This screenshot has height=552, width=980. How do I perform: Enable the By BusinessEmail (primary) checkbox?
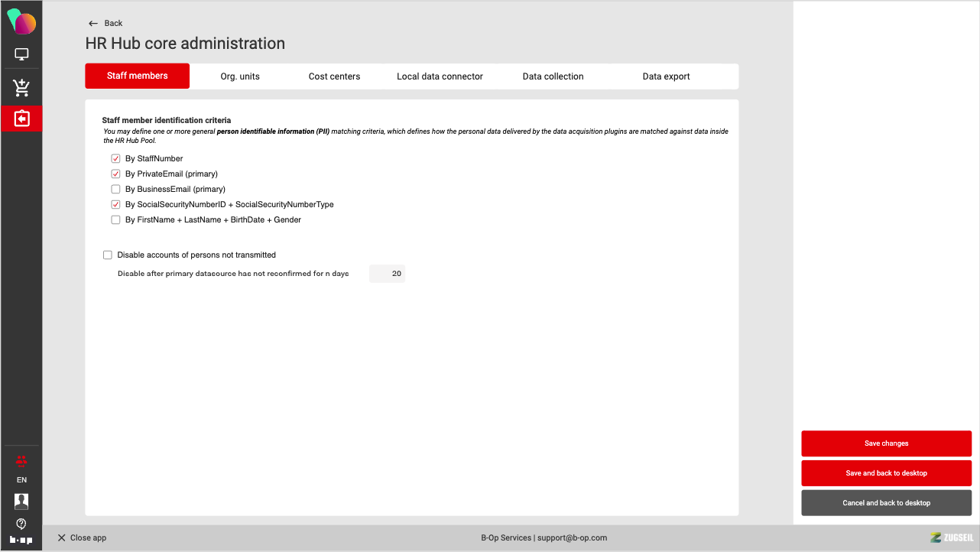tap(116, 190)
